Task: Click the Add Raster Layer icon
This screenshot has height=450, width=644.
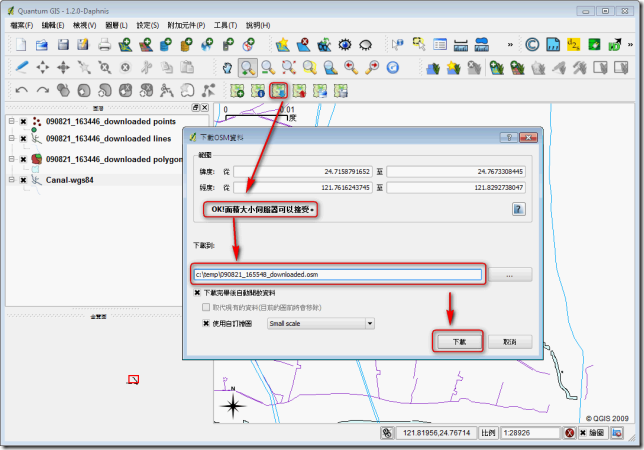Action: point(146,44)
